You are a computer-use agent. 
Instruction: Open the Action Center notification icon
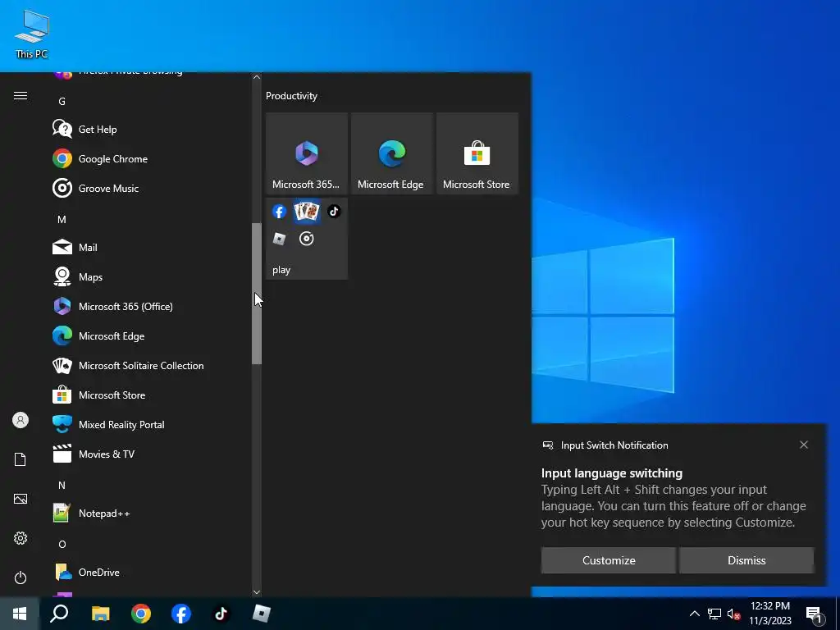tap(814, 614)
